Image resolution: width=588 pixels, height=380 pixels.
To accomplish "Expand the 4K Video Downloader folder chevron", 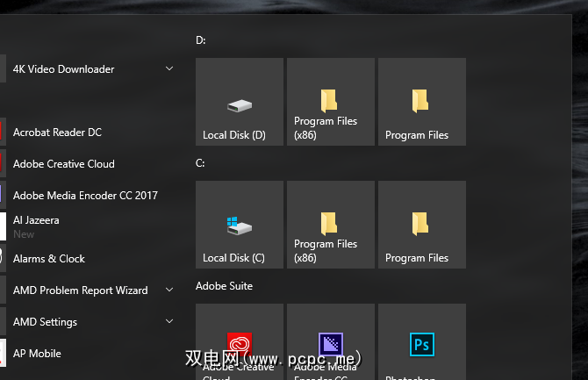I will [169, 68].
